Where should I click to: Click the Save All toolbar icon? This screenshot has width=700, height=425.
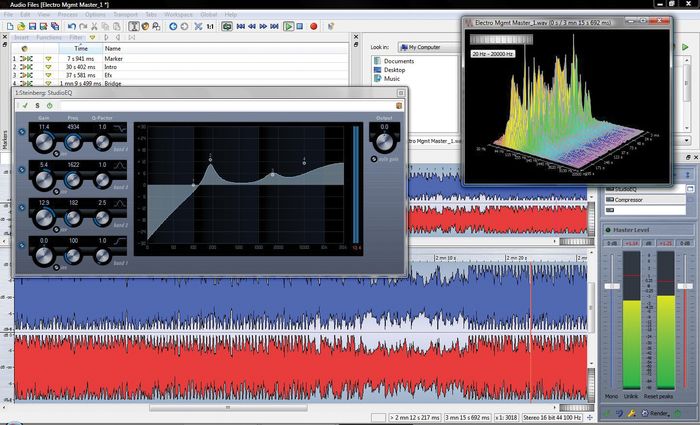click(55, 26)
